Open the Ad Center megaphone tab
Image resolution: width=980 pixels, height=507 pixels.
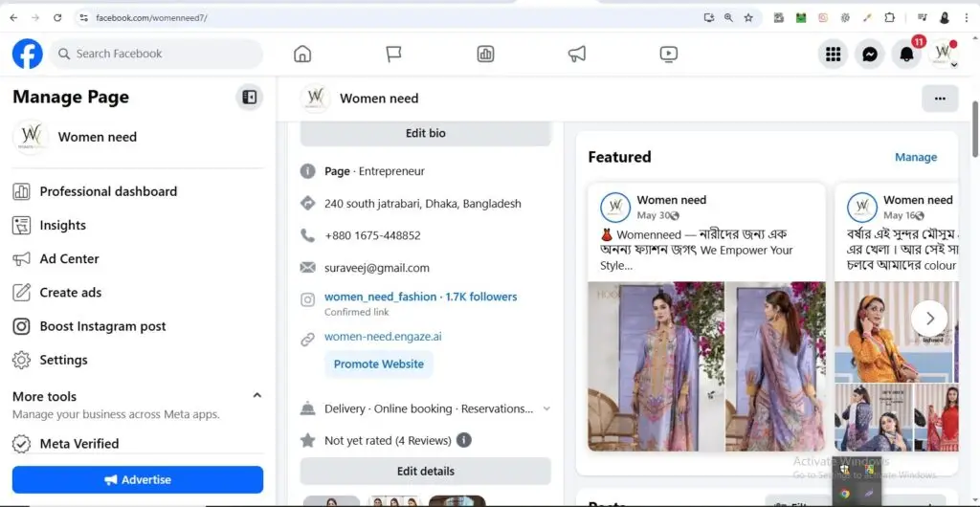(x=577, y=55)
